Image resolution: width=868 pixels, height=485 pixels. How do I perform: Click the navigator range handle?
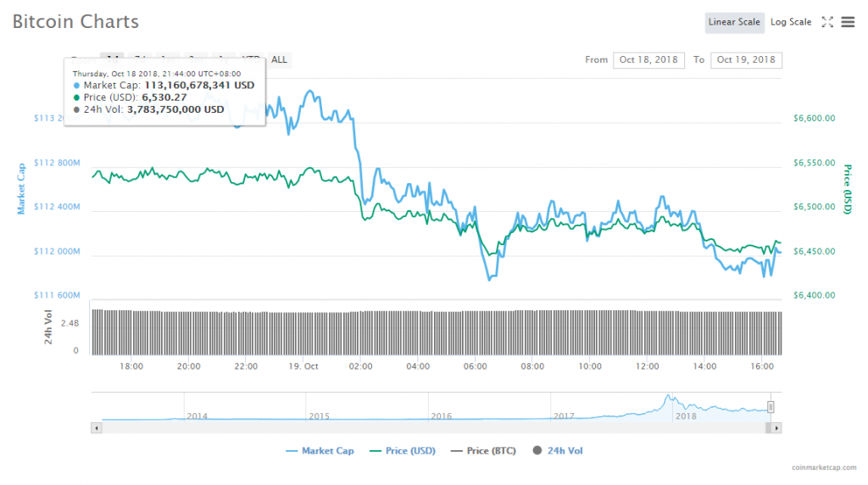click(771, 407)
